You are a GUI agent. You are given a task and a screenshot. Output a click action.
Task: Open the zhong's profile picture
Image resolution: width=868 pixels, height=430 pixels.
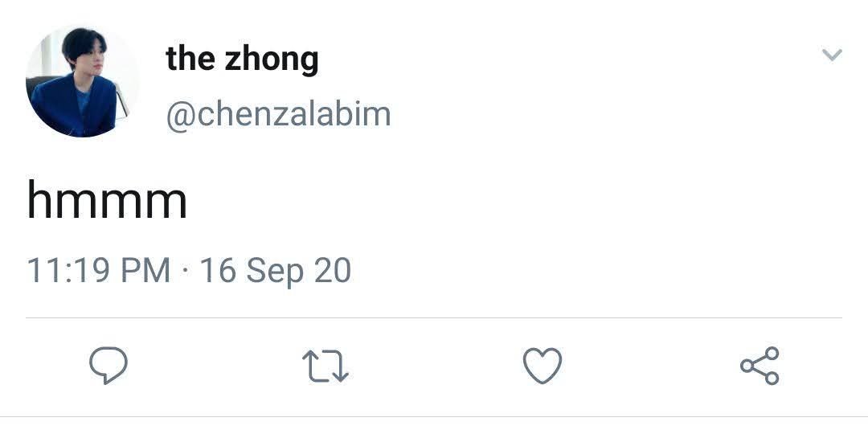pos(82,81)
